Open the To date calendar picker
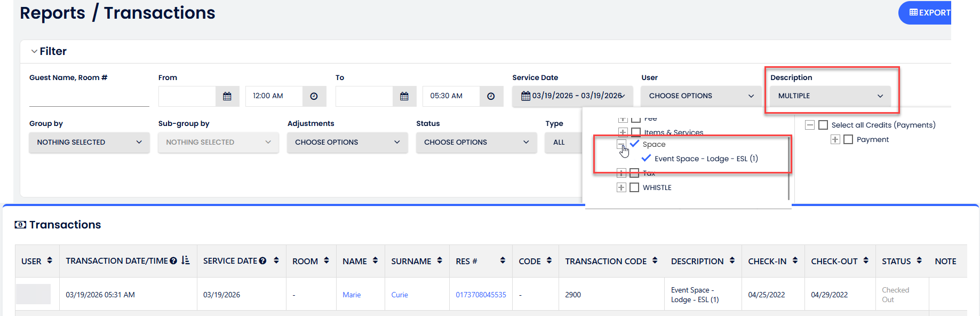The image size is (980, 316). pyautogui.click(x=404, y=96)
